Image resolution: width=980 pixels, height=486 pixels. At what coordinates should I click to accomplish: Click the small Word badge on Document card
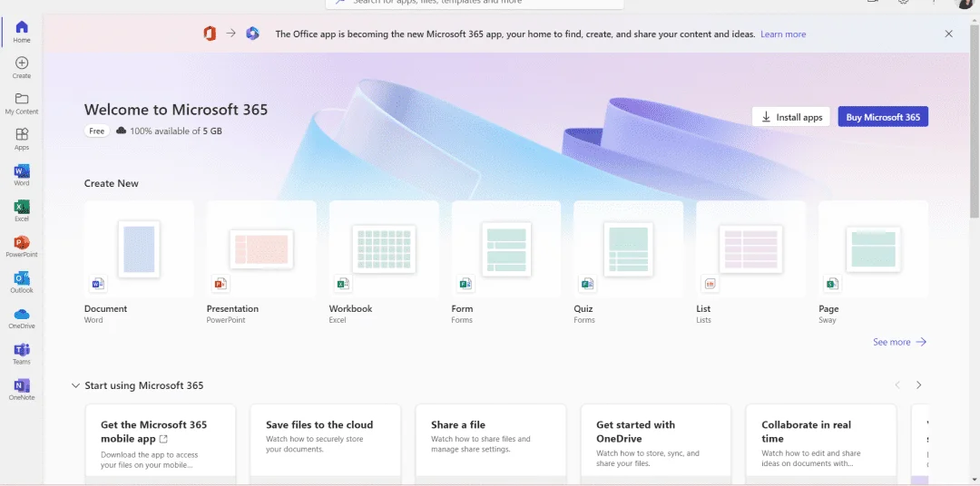tap(97, 284)
